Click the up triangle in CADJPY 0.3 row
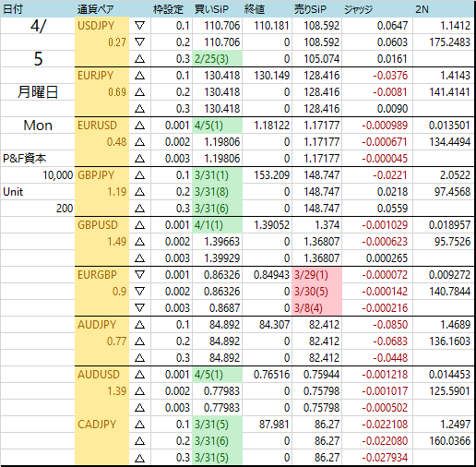The width and height of the screenshot is (476, 467). click(139, 458)
